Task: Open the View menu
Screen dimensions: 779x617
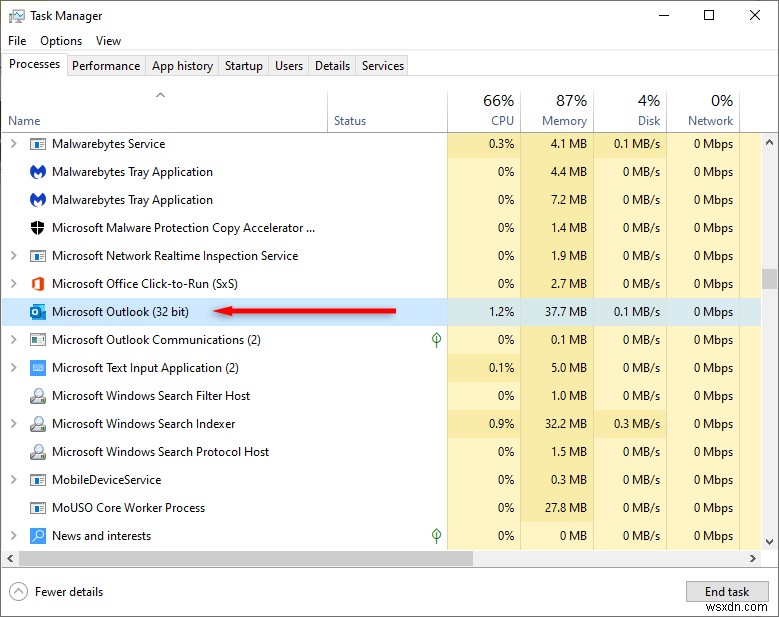Action: point(108,41)
